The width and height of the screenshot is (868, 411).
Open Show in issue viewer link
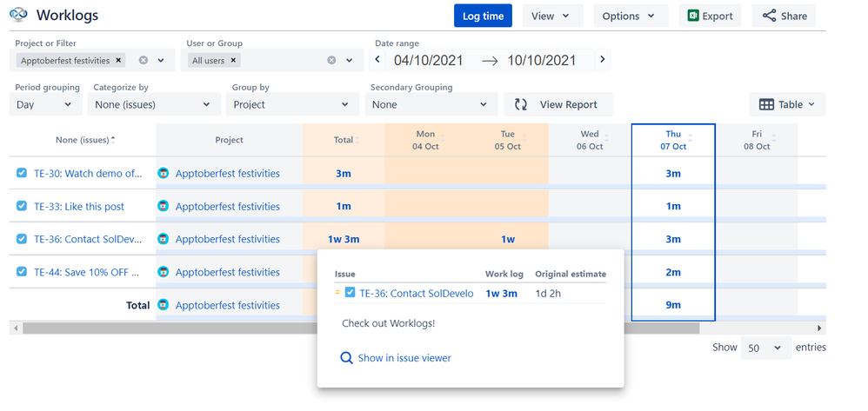(x=404, y=358)
